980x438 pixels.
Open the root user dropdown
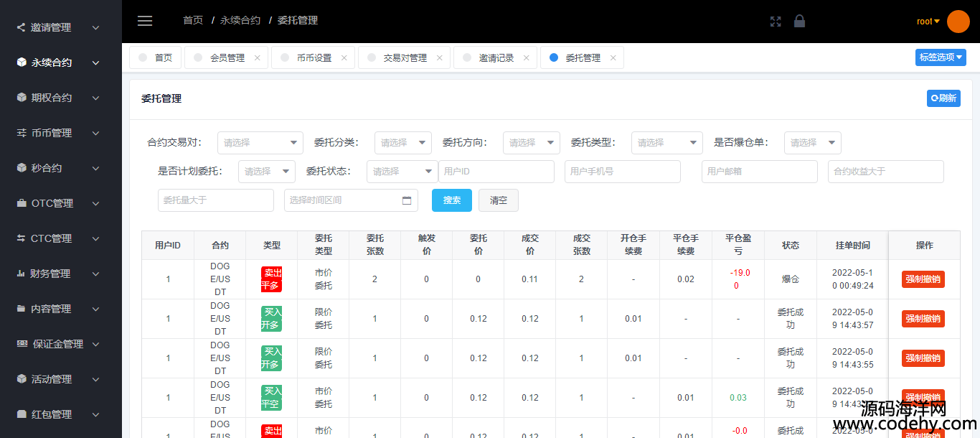(928, 22)
